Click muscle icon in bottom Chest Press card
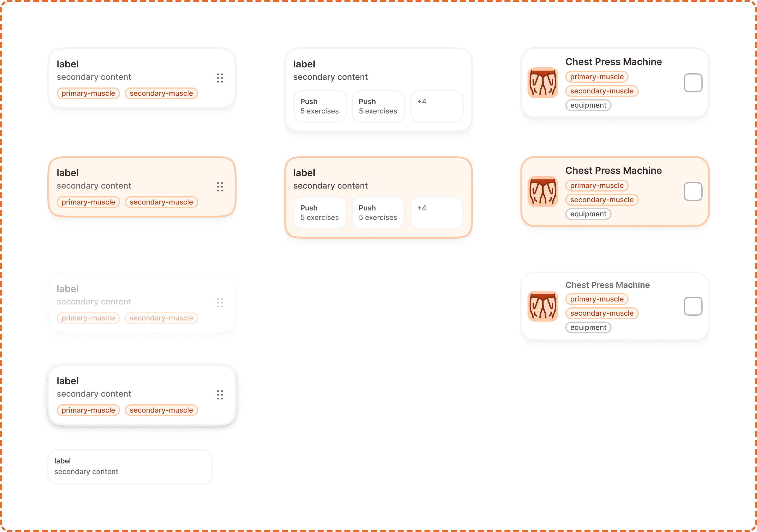757x532 pixels. [x=543, y=306]
